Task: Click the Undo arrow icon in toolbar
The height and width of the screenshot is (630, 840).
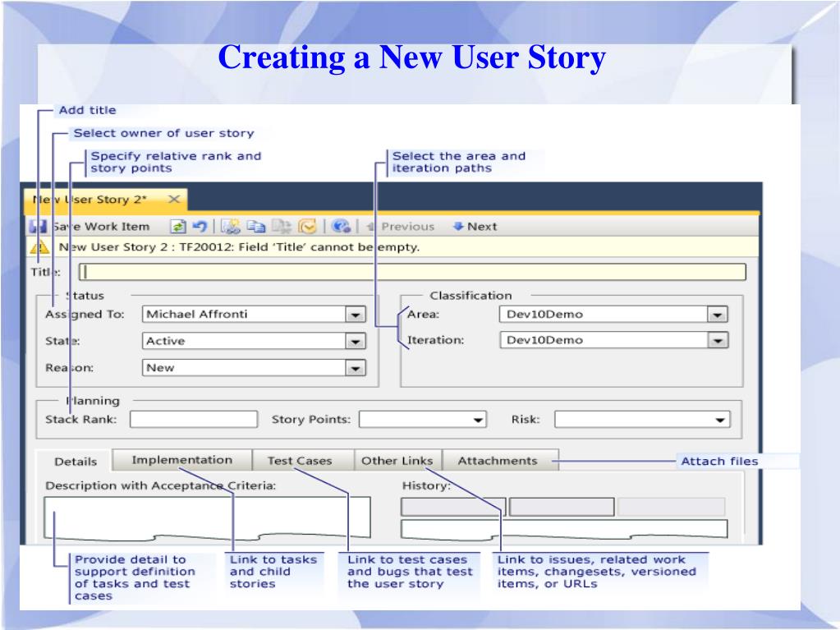Action: (200, 227)
